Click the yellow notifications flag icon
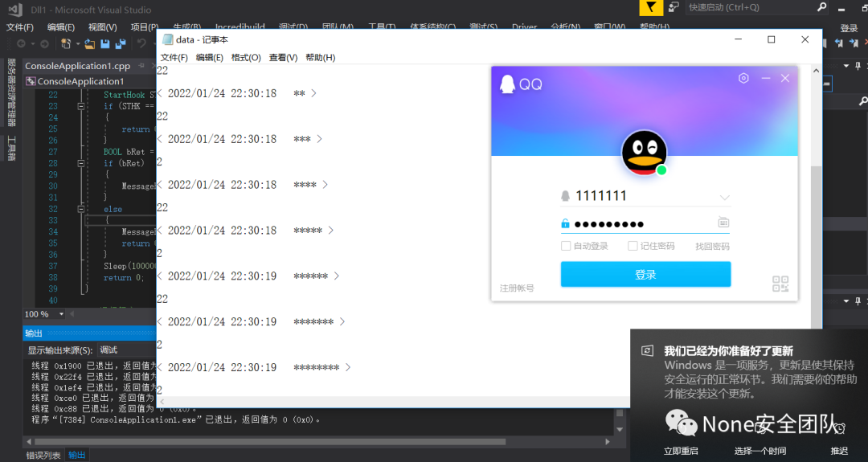Image resolution: width=868 pixels, height=462 pixels. coord(651,8)
